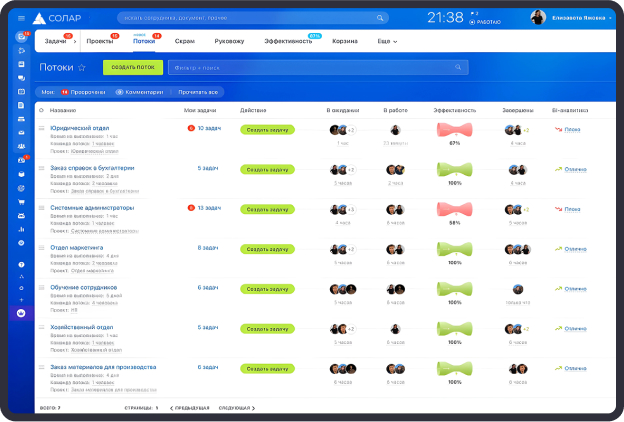Click Создать задачу in Юридический отдел row
This screenshot has height=422, width=624.
(x=267, y=130)
